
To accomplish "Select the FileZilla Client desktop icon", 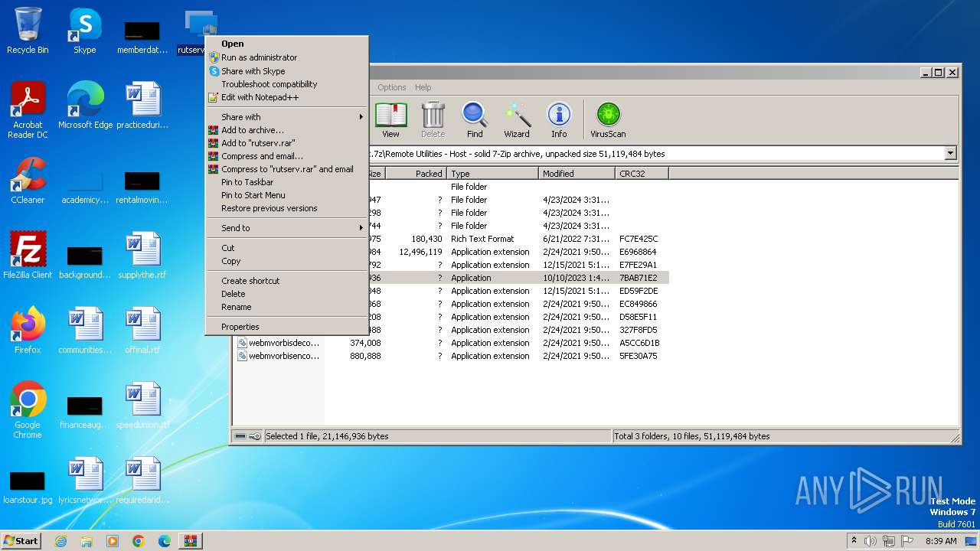I will 28,256.
